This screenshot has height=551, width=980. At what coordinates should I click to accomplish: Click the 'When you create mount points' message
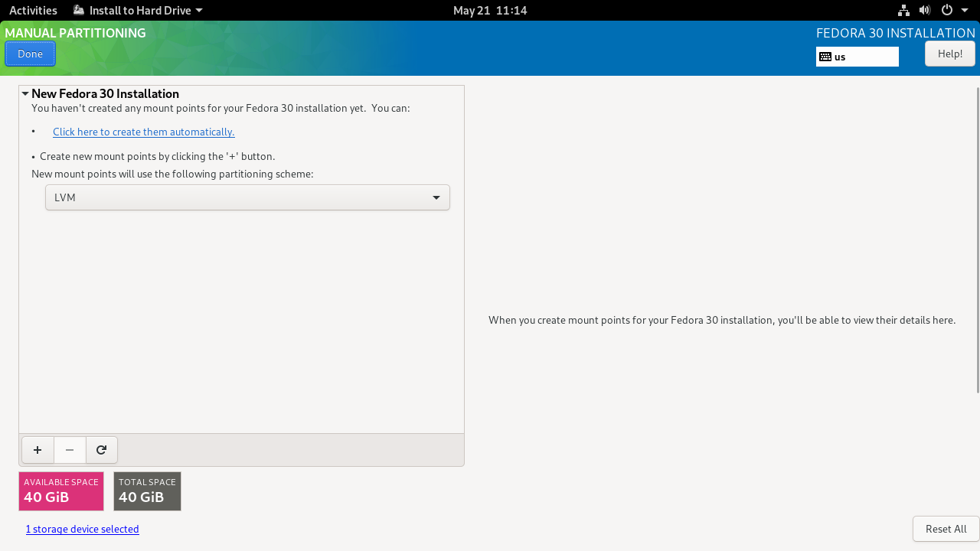pyautogui.click(x=722, y=320)
